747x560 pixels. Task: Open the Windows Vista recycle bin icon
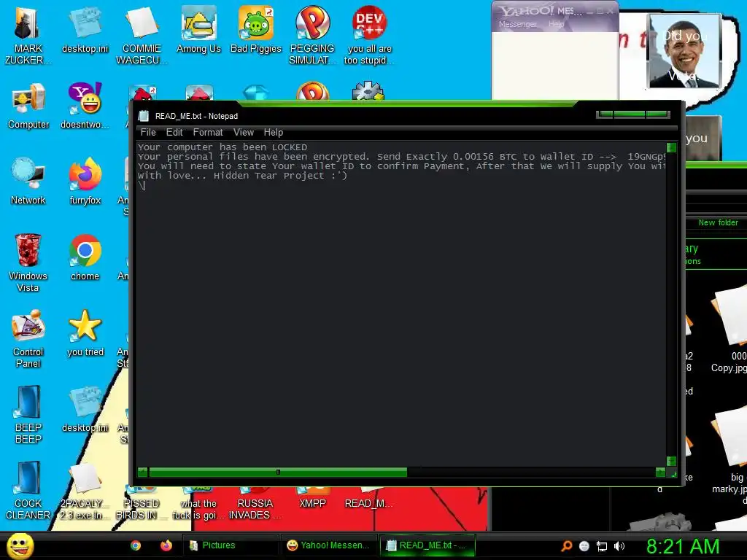click(28, 262)
